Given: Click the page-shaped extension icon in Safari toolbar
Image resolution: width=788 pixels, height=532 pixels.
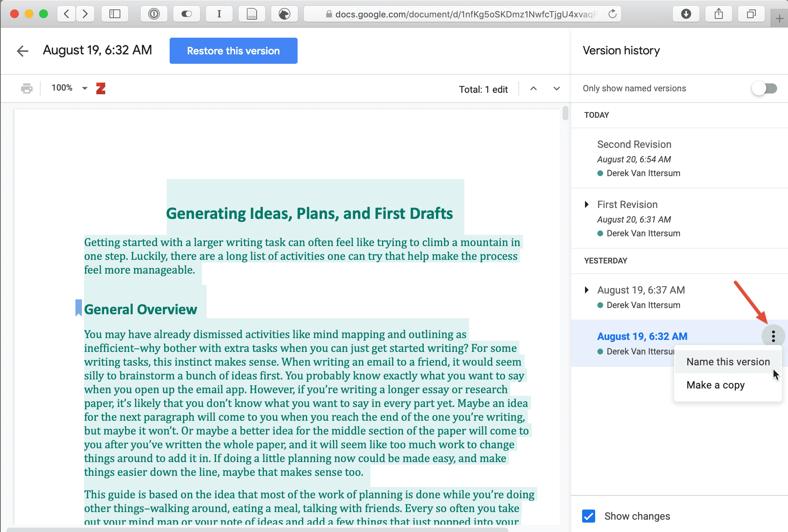Looking at the screenshot, I should (252, 14).
